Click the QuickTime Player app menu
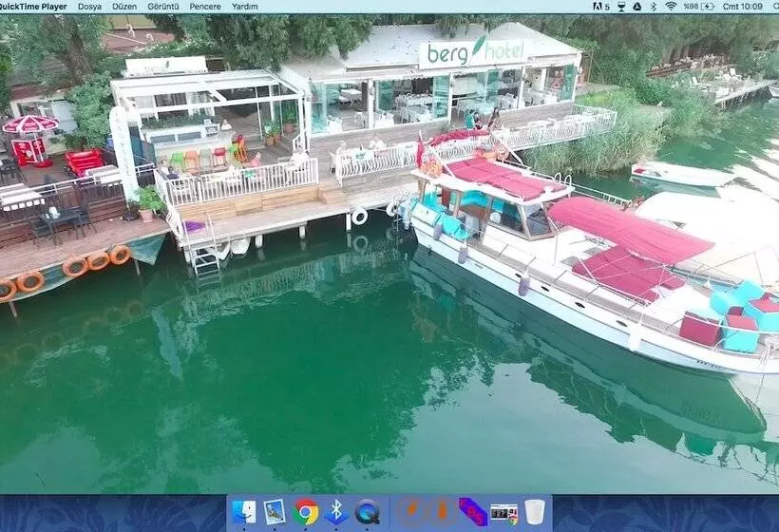This screenshot has width=779, height=532. [x=33, y=6]
